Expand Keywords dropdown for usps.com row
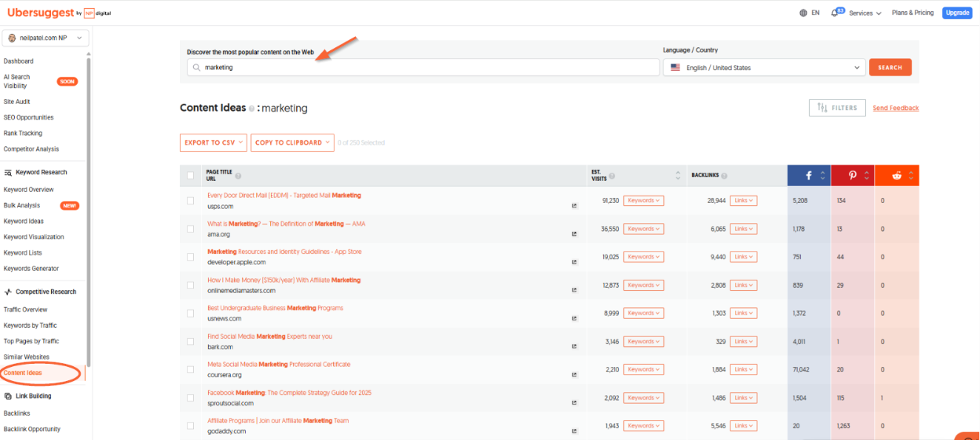The width and height of the screenshot is (980, 440). coord(644,200)
